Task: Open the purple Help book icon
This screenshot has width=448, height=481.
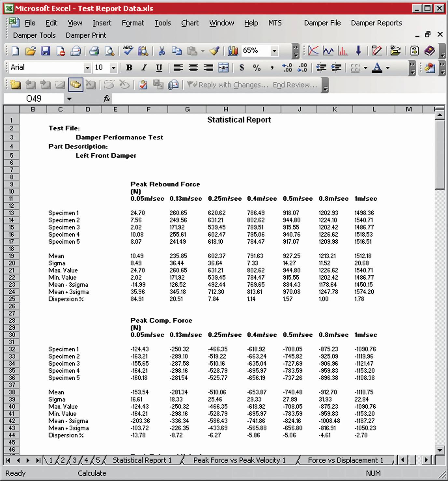Action: (x=429, y=51)
